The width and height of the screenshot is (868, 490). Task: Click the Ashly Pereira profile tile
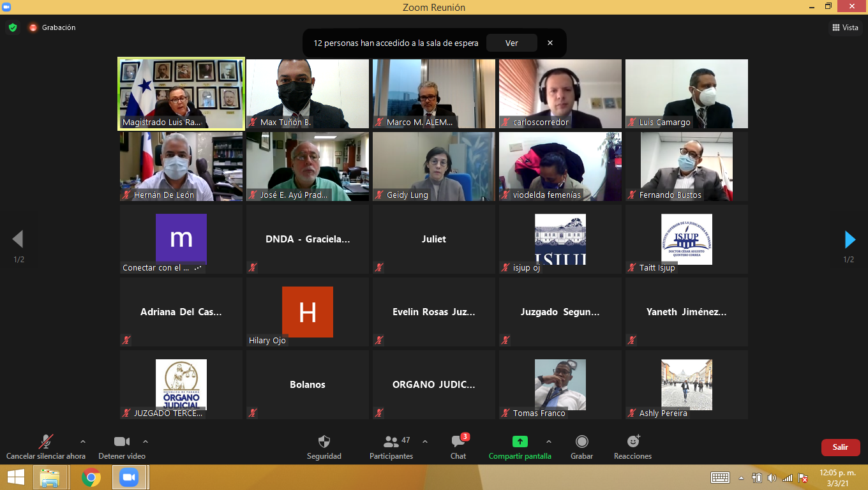[687, 385]
